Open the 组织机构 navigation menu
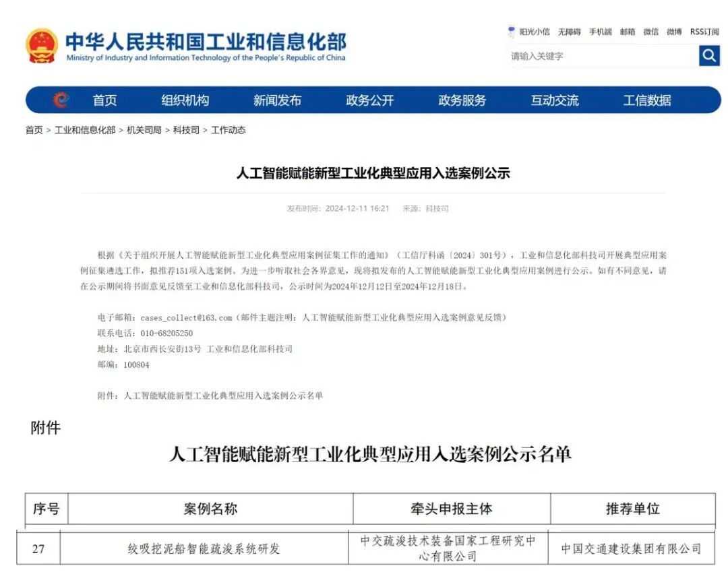Viewport: 728px width, 572px height. (x=185, y=100)
